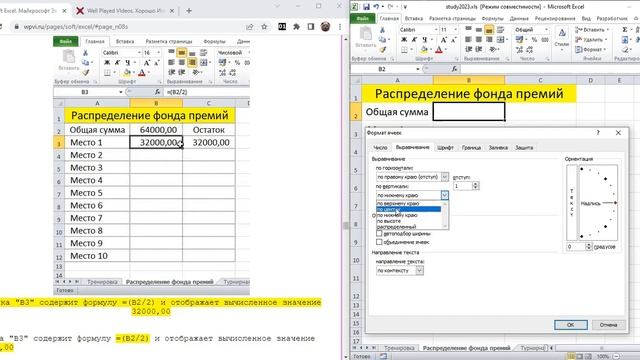Open the Calibri font name dropdown in right Excel
This screenshot has width=640, height=360.
pos(436,30)
